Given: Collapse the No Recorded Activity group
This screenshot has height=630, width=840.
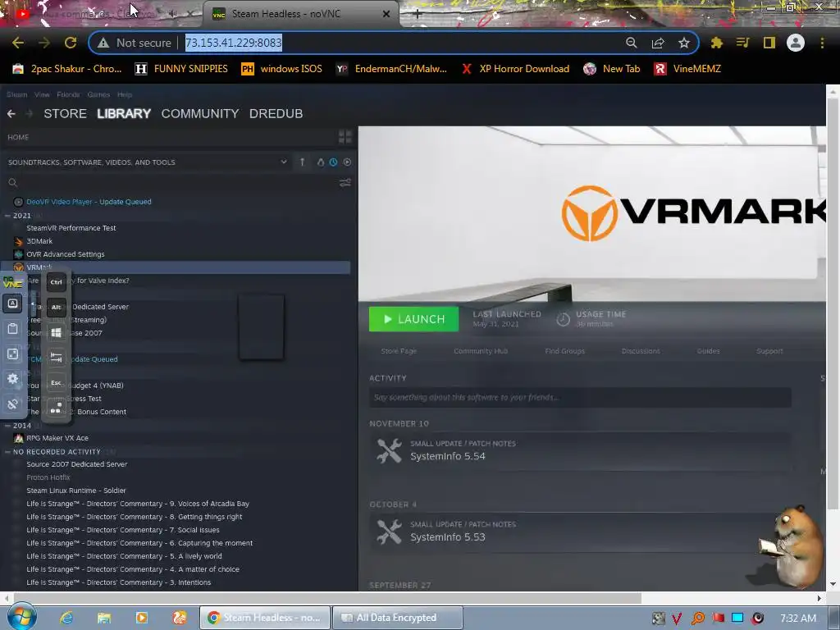Looking at the screenshot, I should [7, 452].
